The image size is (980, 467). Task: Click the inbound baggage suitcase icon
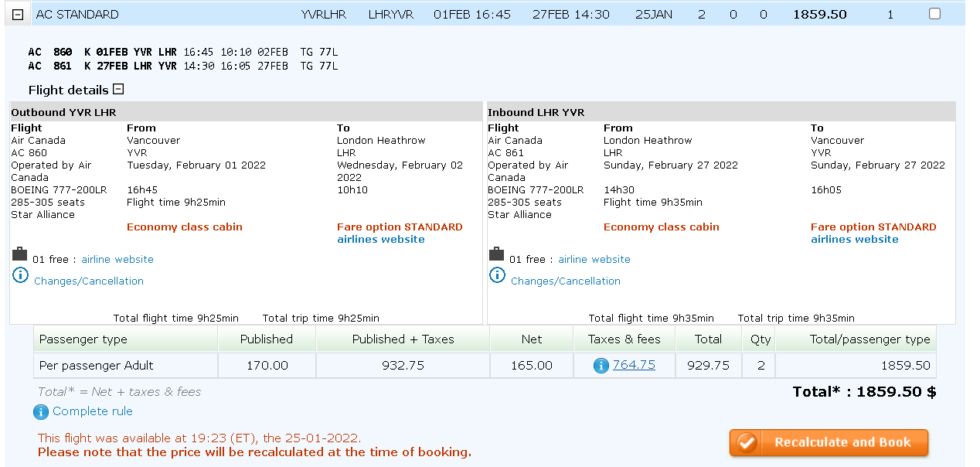pyautogui.click(x=497, y=254)
